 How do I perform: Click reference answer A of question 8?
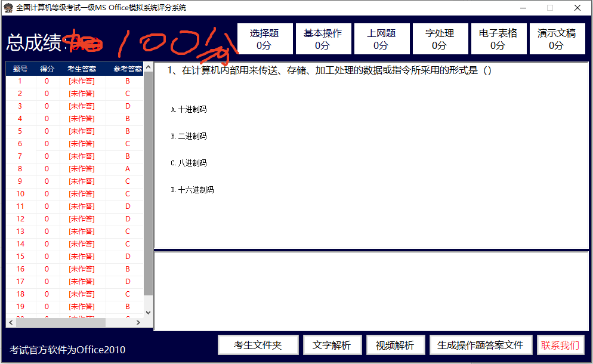[x=128, y=169]
